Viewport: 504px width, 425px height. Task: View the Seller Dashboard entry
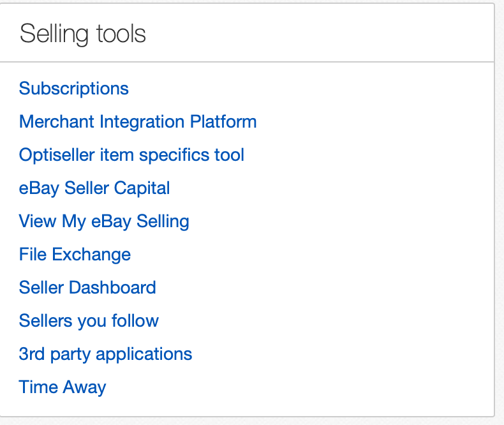87,288
